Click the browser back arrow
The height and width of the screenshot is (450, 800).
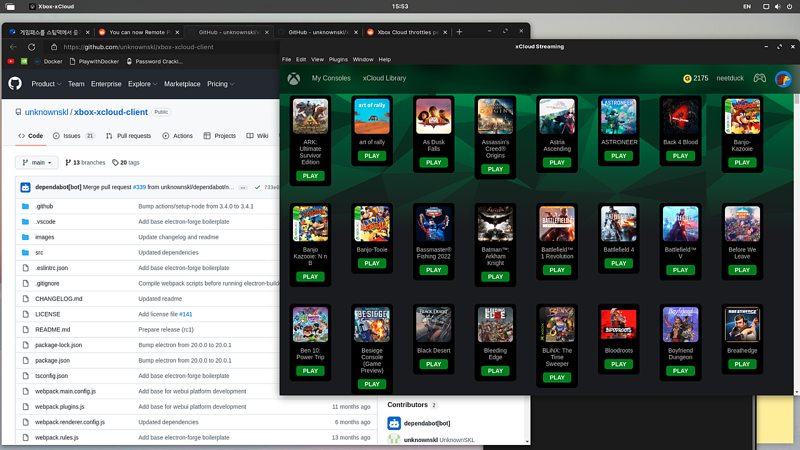click(x=13, y=47)
